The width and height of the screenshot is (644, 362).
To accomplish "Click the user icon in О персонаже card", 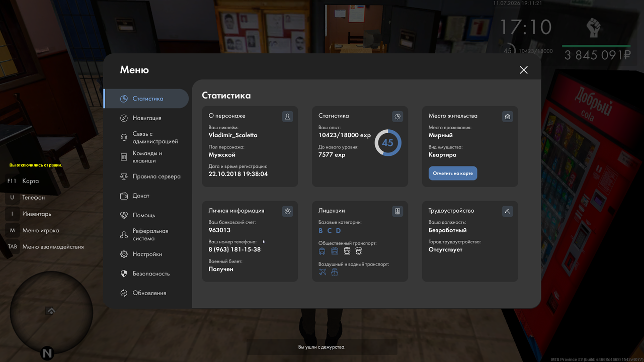I will point(287,117).
